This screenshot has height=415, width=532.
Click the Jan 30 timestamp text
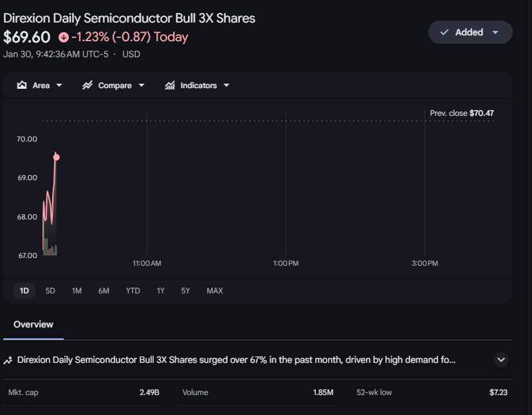(56, 54)
